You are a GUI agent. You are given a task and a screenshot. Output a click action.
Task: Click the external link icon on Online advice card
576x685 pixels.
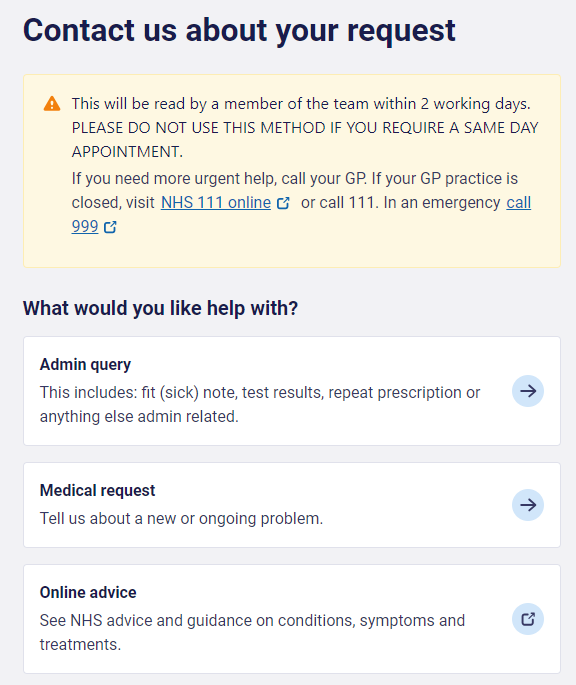(528, 619)
